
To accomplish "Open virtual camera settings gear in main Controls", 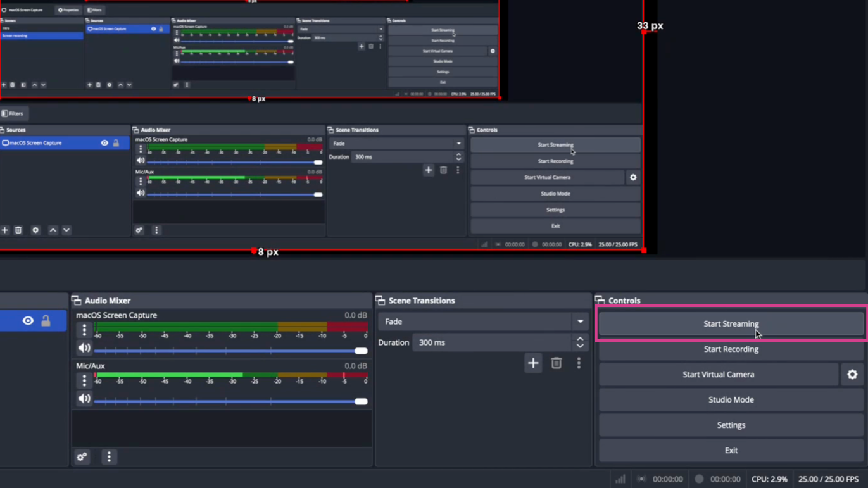I will [852, 375].
